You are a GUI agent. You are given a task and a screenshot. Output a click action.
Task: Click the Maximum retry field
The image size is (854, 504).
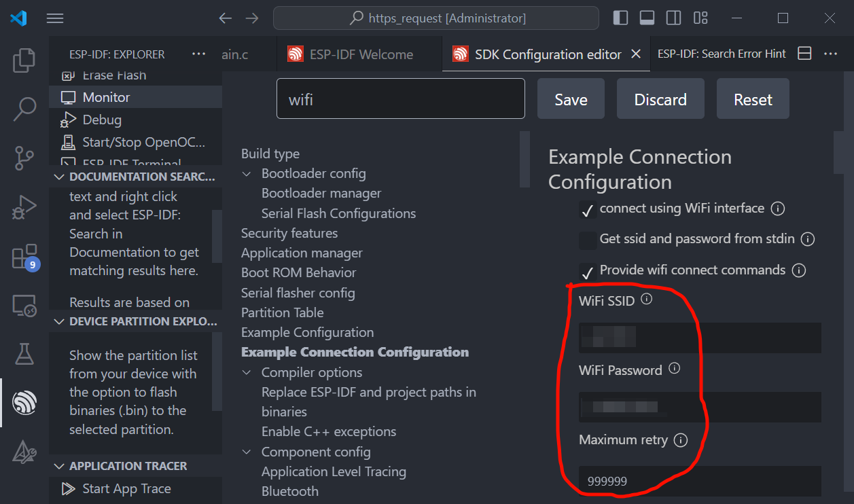pyautogui.click(x=700, y=481)
